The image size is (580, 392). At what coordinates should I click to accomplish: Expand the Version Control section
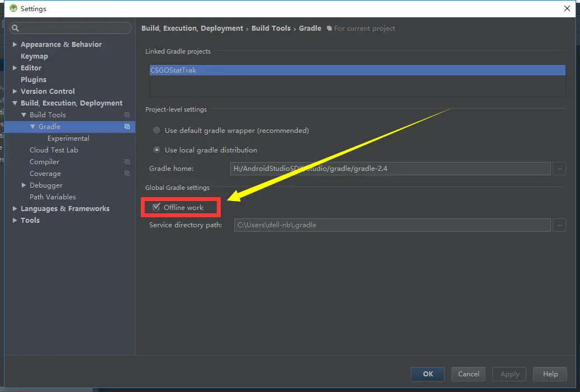tap(15, 92)
